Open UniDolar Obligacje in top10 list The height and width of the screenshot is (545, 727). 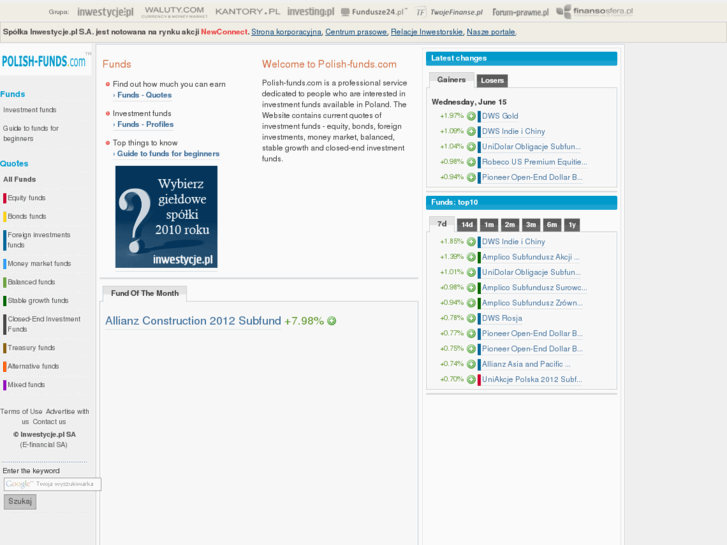tap(531, 272)
